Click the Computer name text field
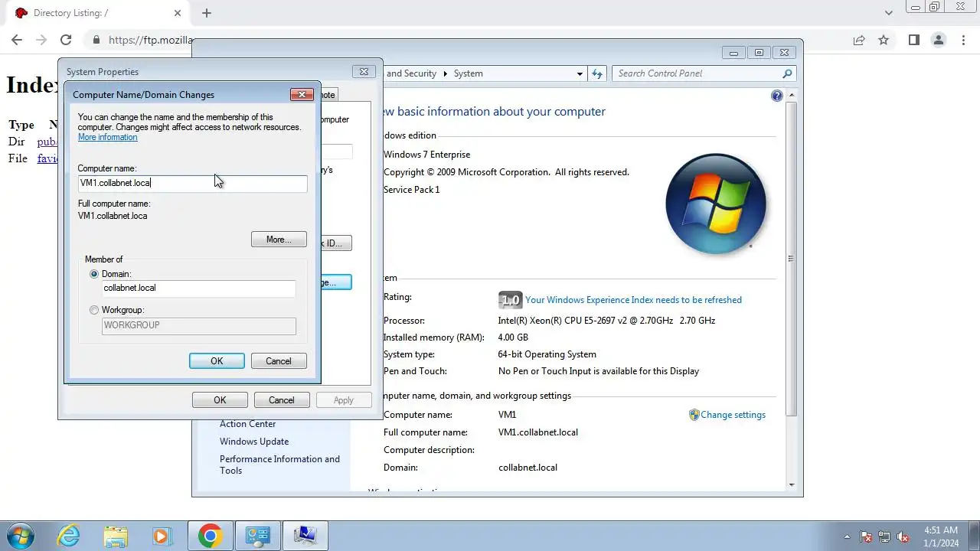 [192, 183]
